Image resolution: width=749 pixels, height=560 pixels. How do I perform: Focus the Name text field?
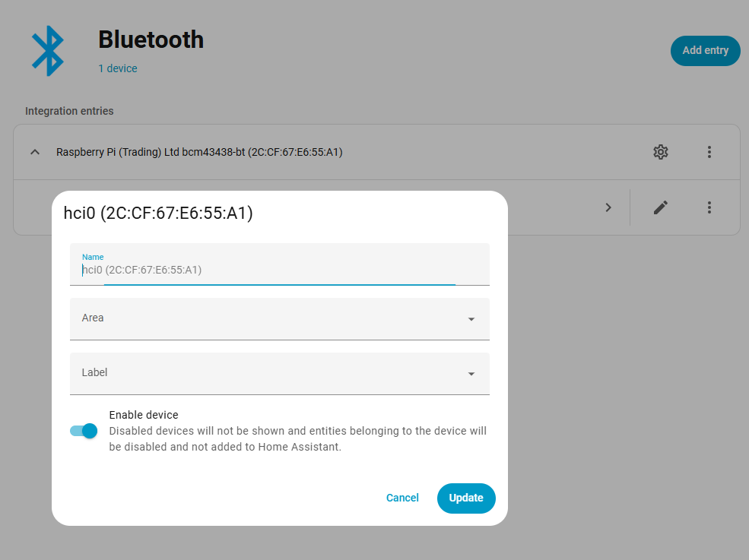click(x=279, y=270)
